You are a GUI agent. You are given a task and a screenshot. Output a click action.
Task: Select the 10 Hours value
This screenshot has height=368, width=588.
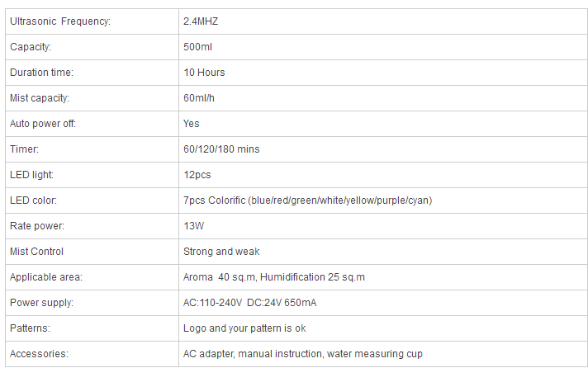coord(204,73)
